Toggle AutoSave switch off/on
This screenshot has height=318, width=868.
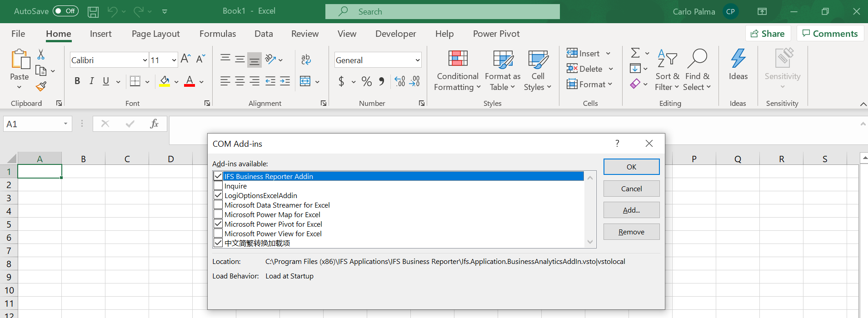tap(65, 11)
